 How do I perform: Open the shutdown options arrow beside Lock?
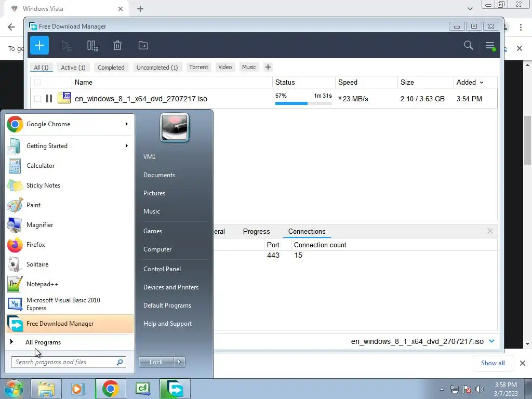coord(179,362)
